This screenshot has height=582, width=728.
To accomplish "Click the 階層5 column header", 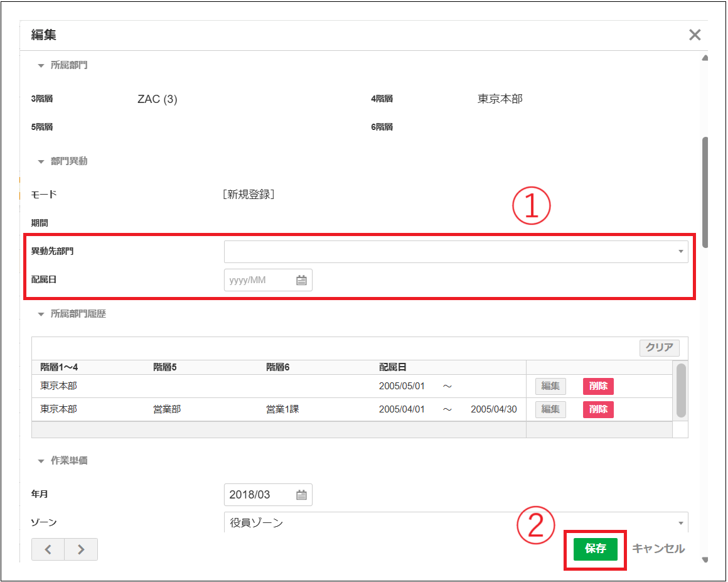I will (x=165, y=367).
